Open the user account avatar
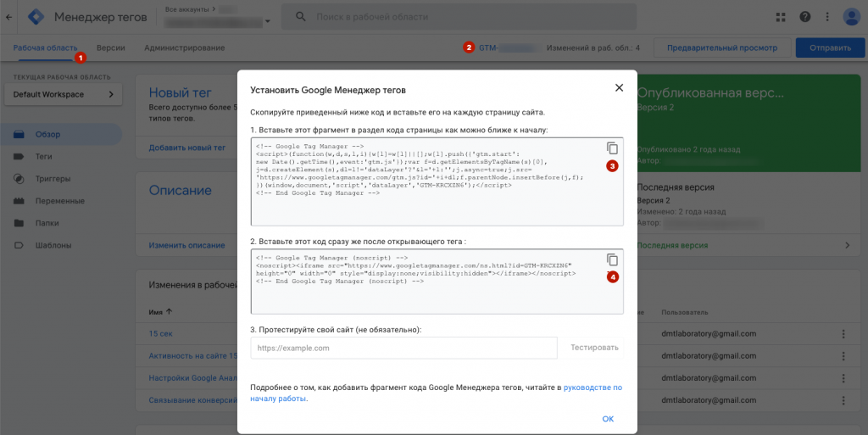The width and height of the screenshot is (868, 435). (851, 17)
